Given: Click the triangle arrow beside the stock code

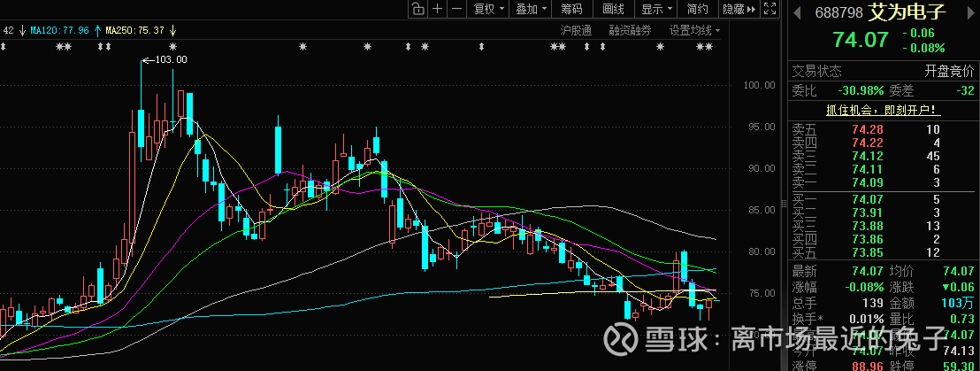Looking at the screenshot, I should tap(798, 12).
